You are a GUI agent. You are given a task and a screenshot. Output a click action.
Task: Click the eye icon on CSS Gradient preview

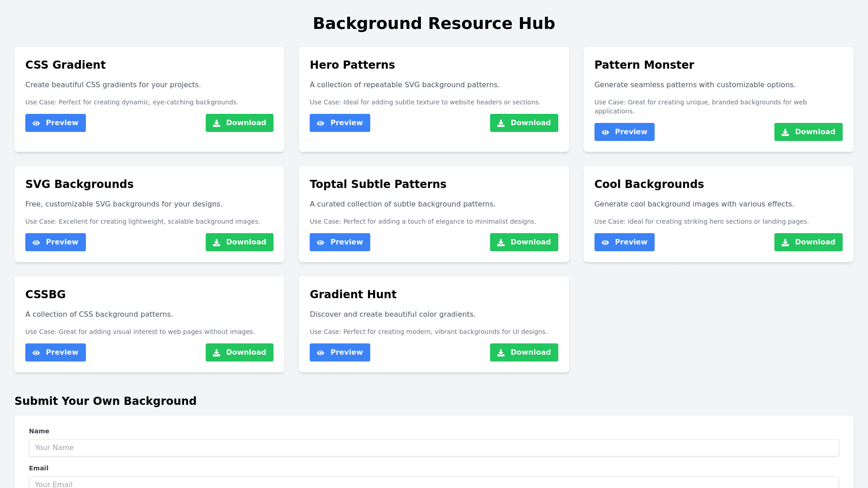coord(36,123)
